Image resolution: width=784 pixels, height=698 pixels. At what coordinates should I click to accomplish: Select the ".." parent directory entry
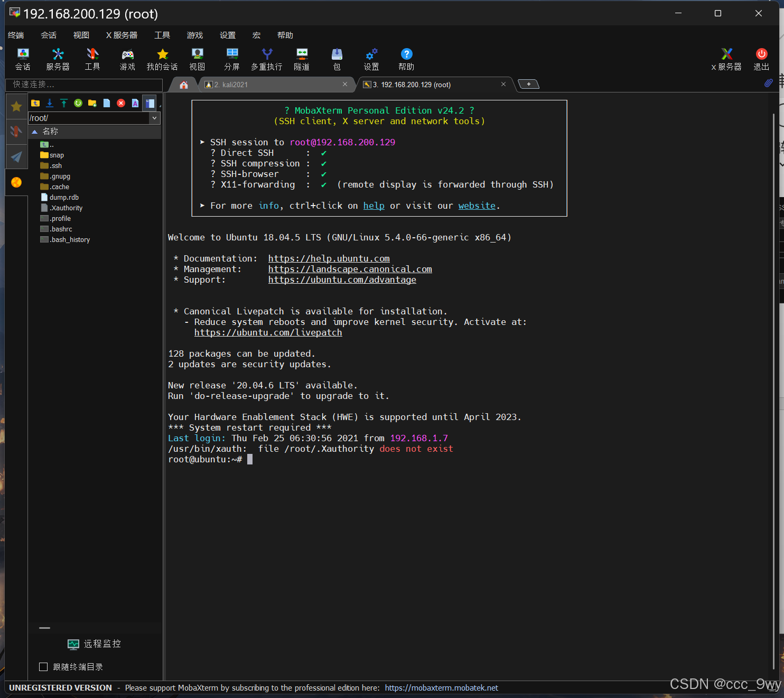coord(47,145)
